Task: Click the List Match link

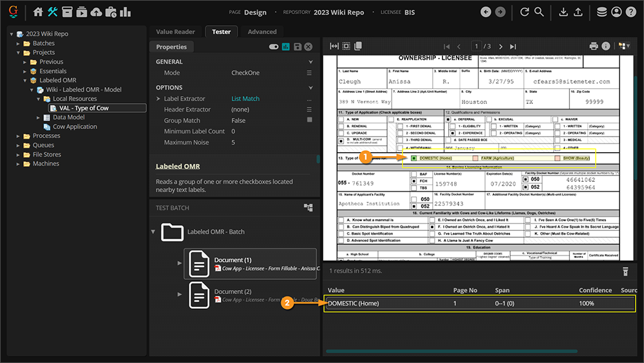Action: (x=245, y=99)
